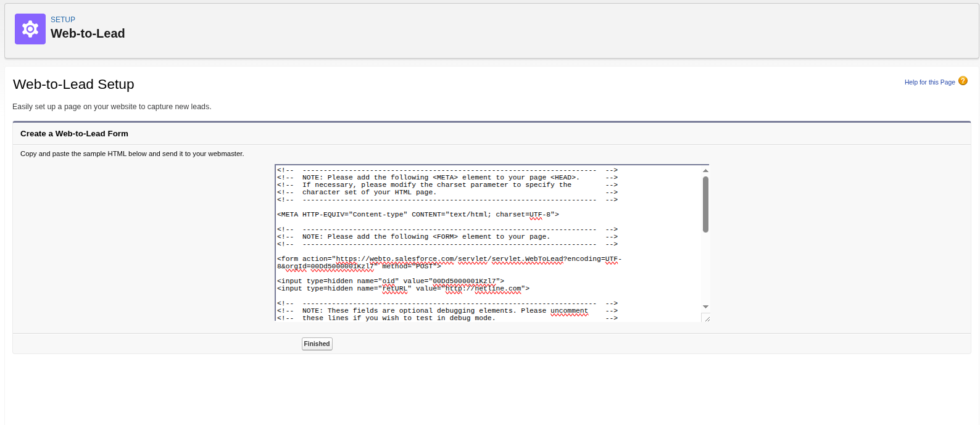The image size is (980, 425).
Task: Click the SETUP label in the header
Action: 63,20
